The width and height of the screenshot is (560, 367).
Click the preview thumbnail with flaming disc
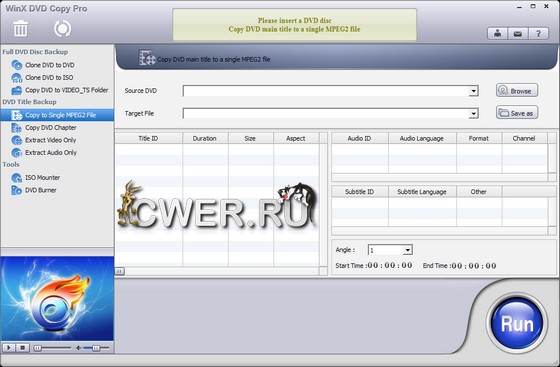[x=57, y=298]
